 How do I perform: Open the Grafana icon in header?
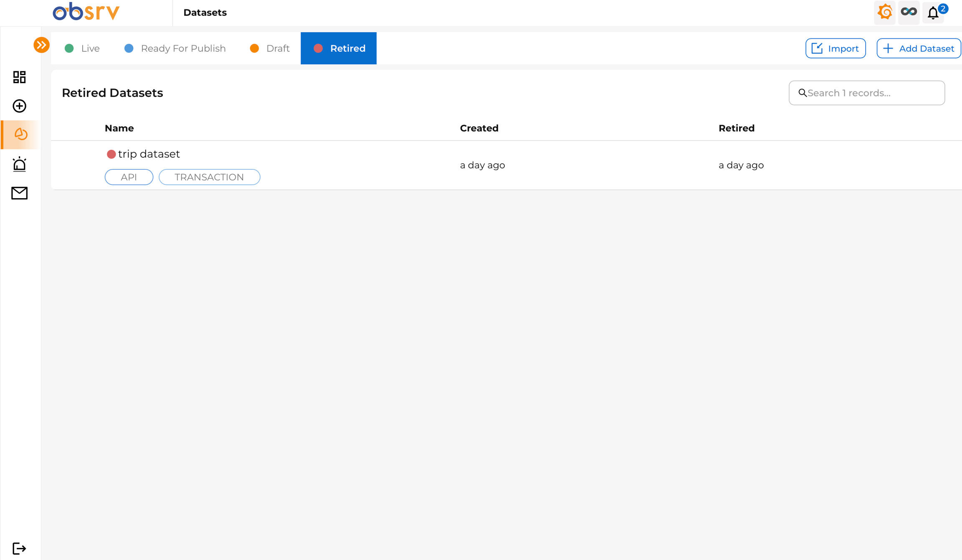coord(884,13)
